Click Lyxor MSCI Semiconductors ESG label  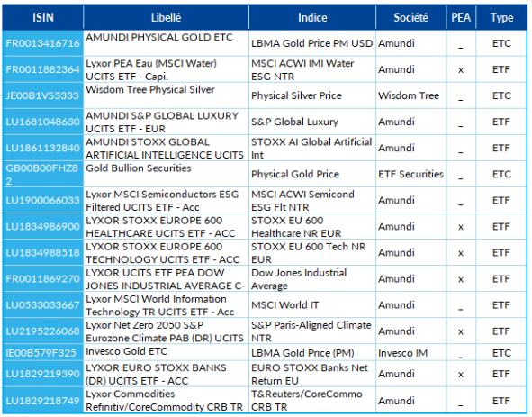pyautogui.click(x=162, y=201)
